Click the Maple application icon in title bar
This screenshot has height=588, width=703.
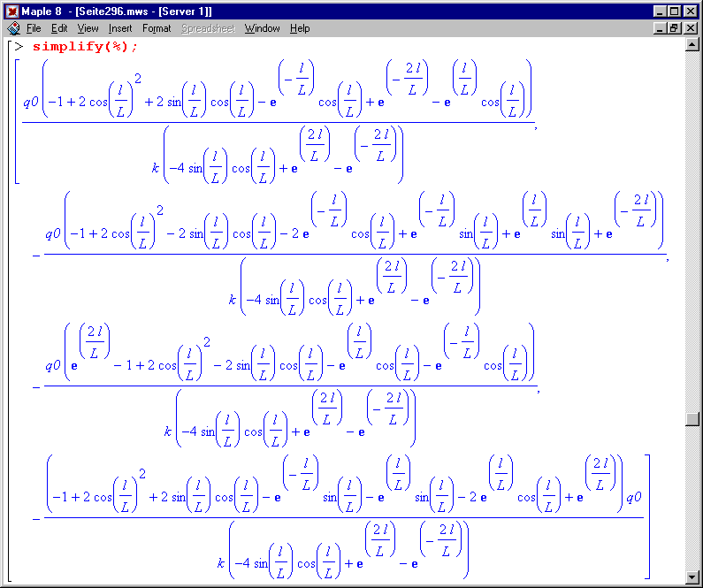click(12, 11)
